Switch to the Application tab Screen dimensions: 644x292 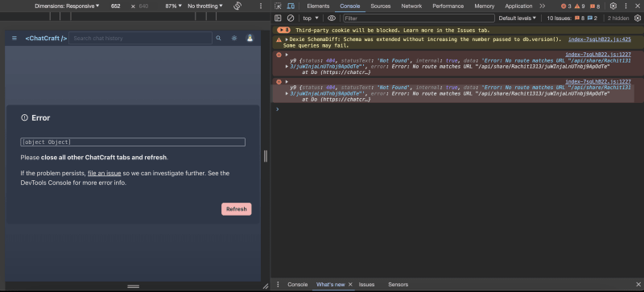pos(518,6)
